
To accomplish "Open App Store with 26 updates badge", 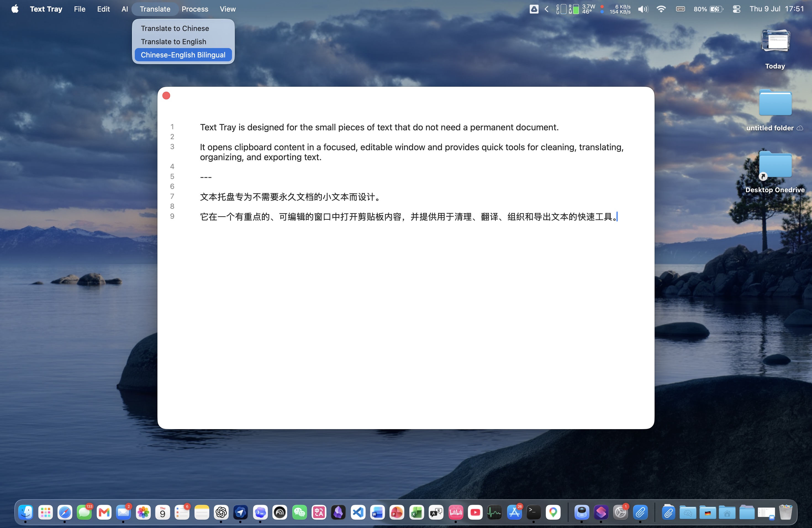I will tap(515, 512).
